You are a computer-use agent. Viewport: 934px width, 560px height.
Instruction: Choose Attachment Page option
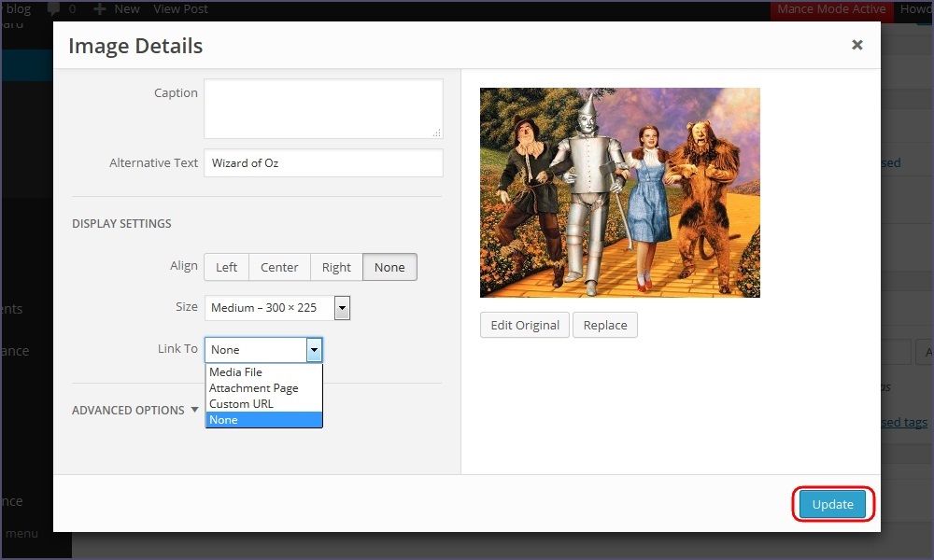(253, 388)
